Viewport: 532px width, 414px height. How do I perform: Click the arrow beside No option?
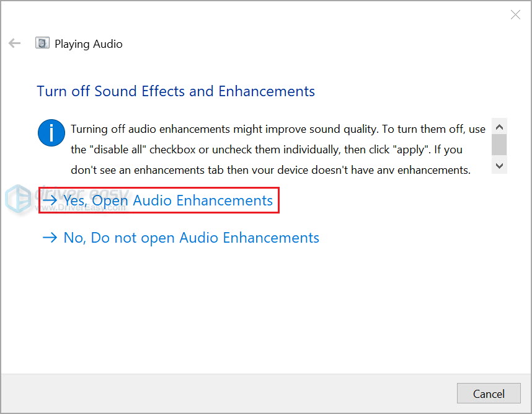tap(50, 238)
